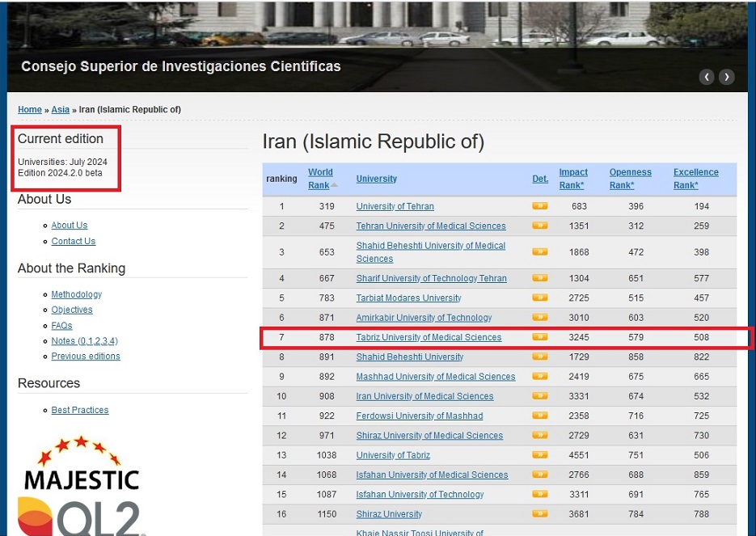Viewport: 756px width, 536px height.
Task: Click details icon for Shiraz University
Action: pyautogui.click(x=539, y=513)
